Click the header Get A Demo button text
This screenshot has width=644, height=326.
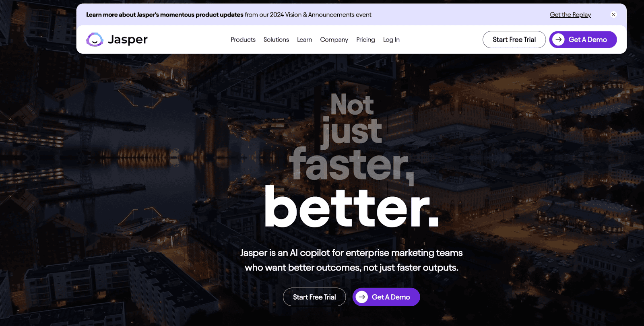point(588,39)
